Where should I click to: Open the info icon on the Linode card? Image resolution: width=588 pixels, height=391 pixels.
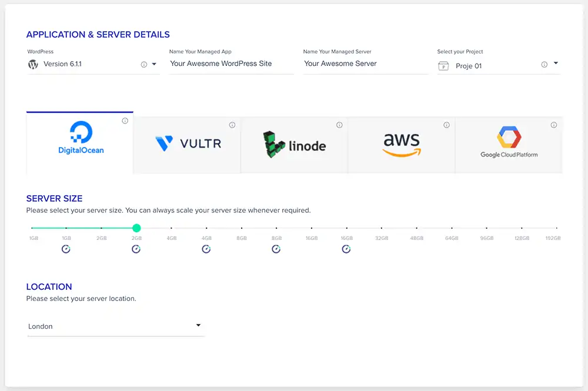coord(339,125)
